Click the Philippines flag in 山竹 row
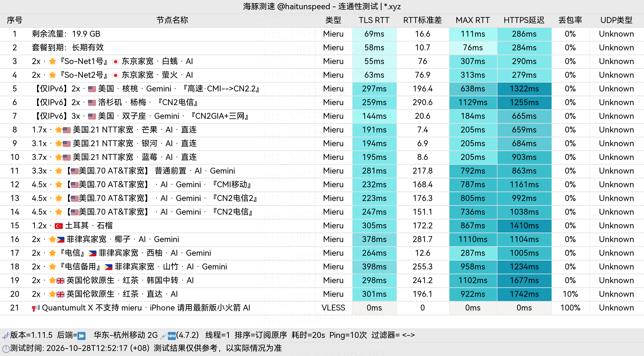Viewport: 644px width, 356px height. point(108,267)
